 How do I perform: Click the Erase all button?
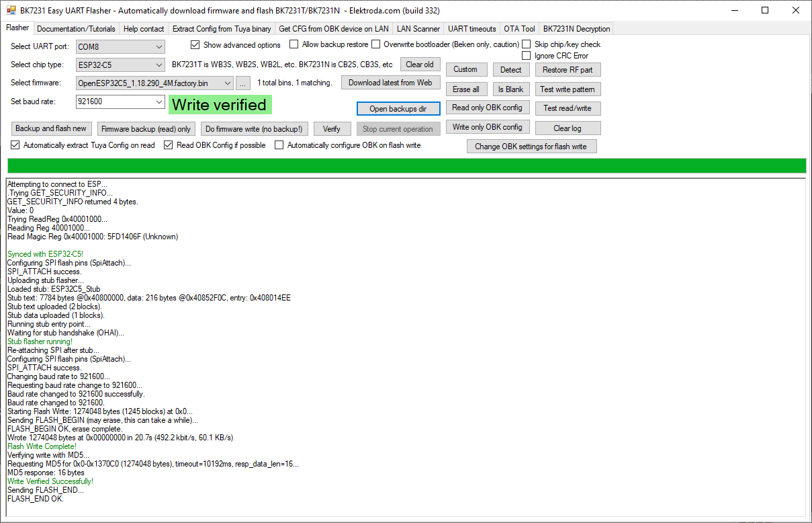[x=466, y=89]
